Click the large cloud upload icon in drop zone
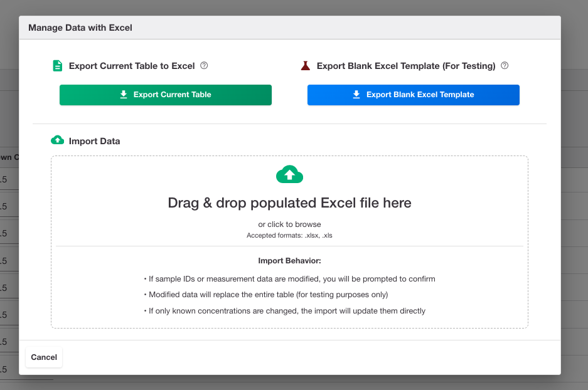 click(x=289, y=174)
